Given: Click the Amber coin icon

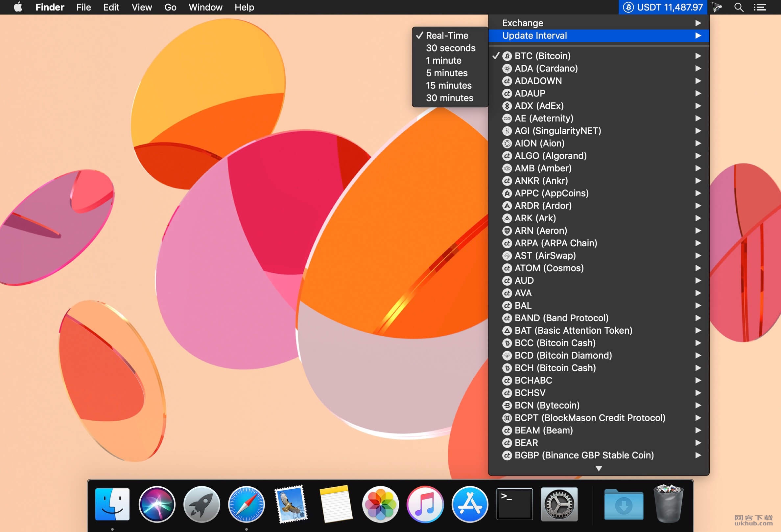Looking at the screenshot, I should click(x=507, y=168).
